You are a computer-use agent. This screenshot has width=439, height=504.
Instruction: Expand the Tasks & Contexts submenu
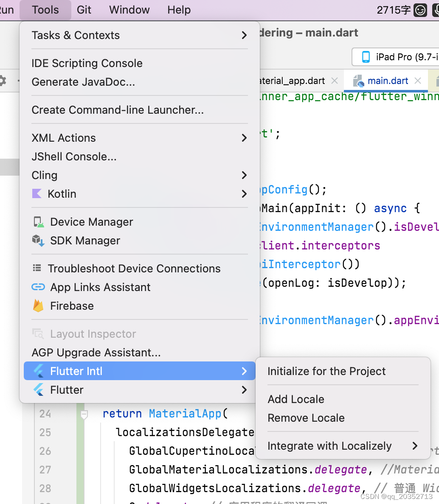point(76,35)
